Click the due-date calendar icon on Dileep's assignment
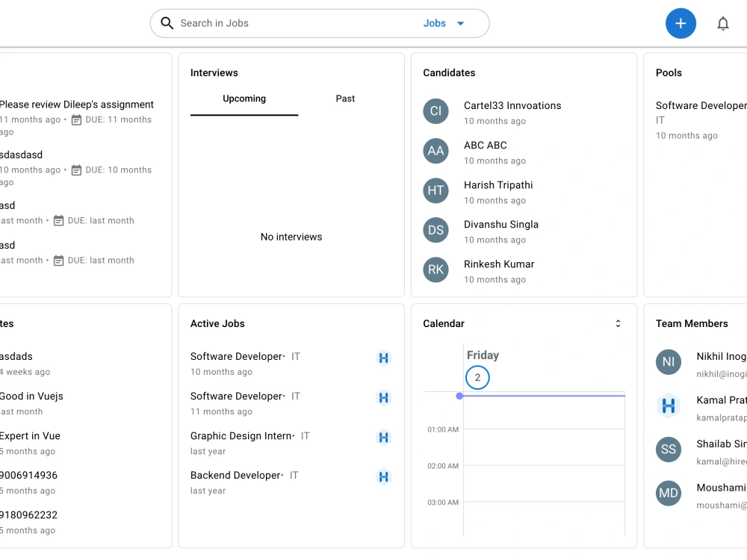747x560 pixels. click(x=77, y=119)
